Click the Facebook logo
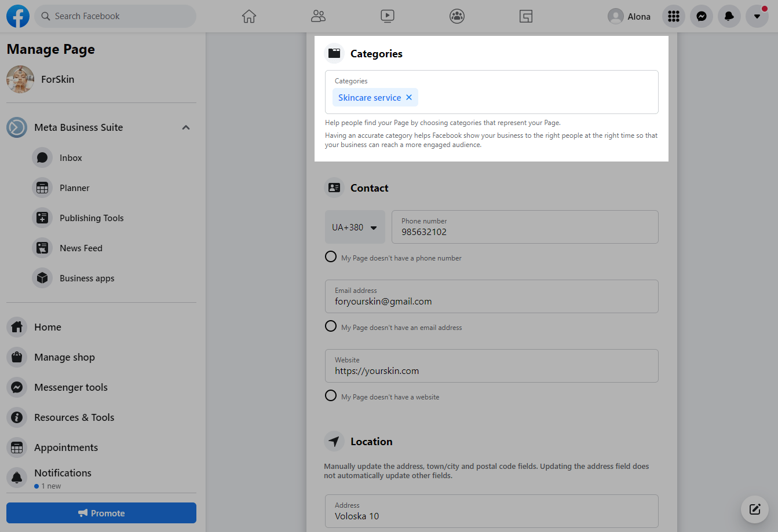Screen dimensions: 778x532 18,16
